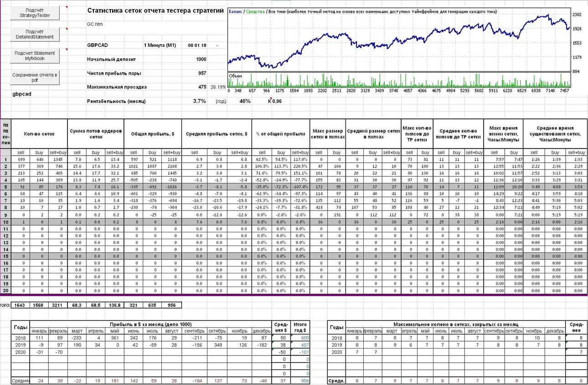The width and height of the screenshot is (588, 385).
Task: Select the total profit cell 1445
Action: tap(172, 173)
